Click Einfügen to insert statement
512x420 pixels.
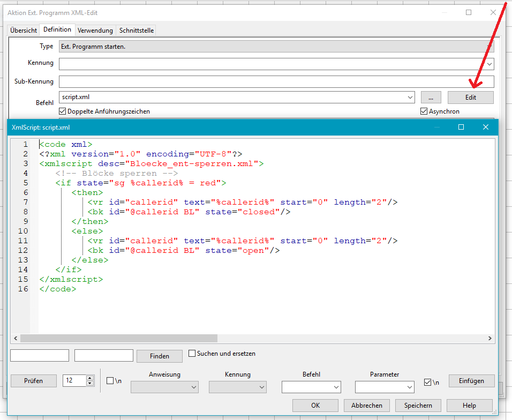tap(471, 381)
